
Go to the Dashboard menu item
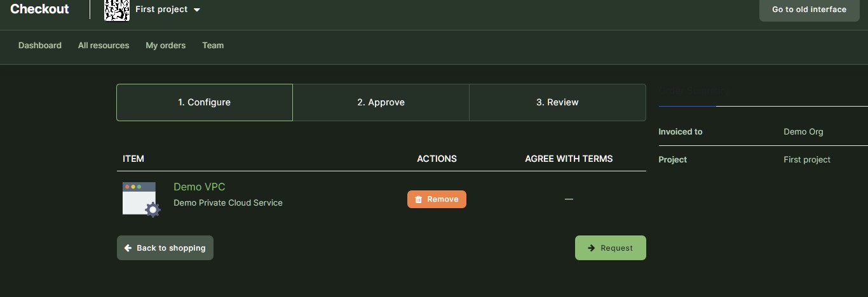(40, 46)
